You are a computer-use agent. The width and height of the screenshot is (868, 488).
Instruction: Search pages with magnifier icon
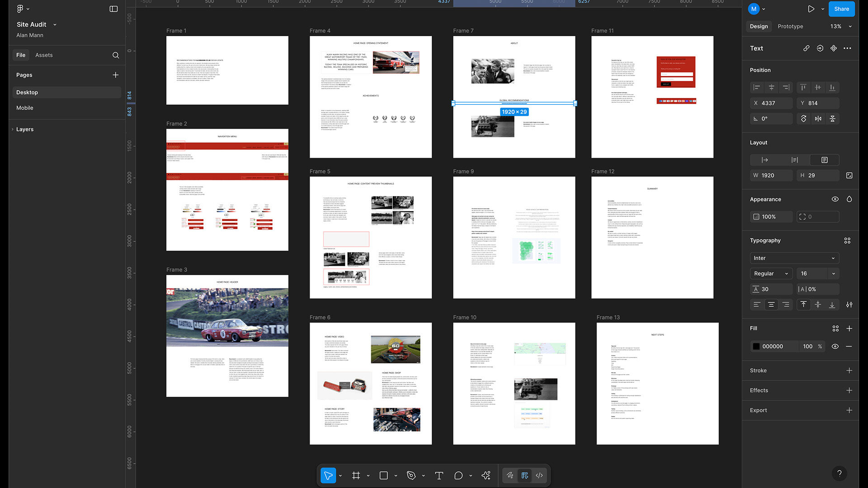(116, 55)
